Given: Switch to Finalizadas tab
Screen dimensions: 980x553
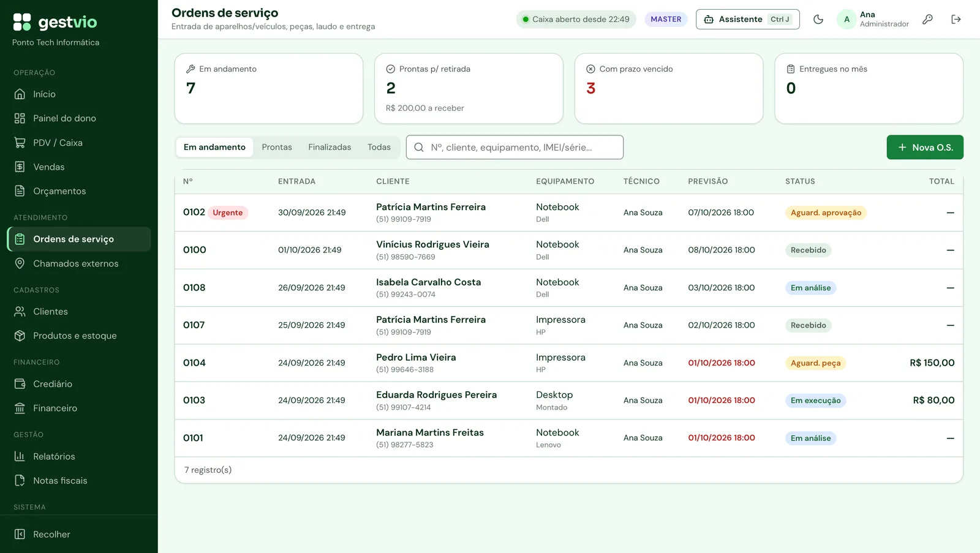Looking at the screenshot, I should [x=330, y=147].
